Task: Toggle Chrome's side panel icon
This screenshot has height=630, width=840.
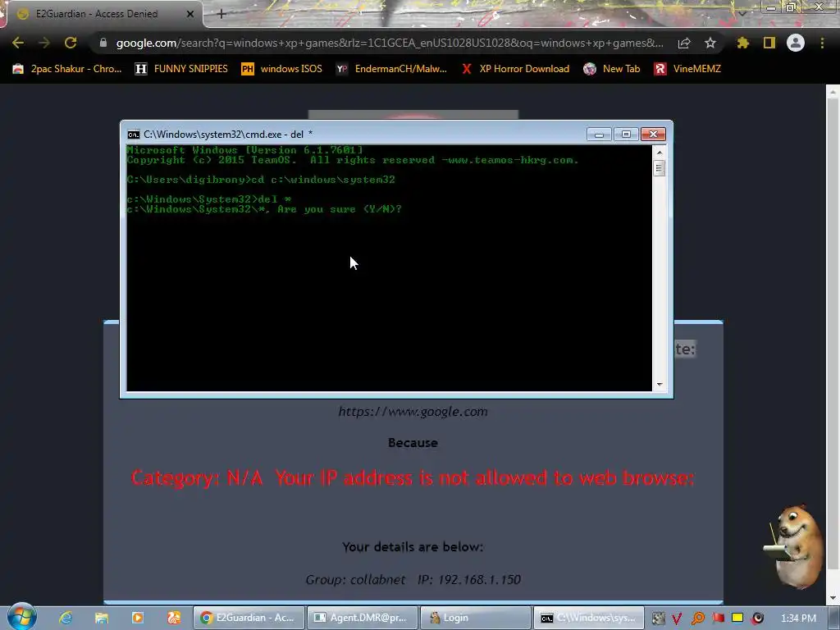Action: coord(769,43)
